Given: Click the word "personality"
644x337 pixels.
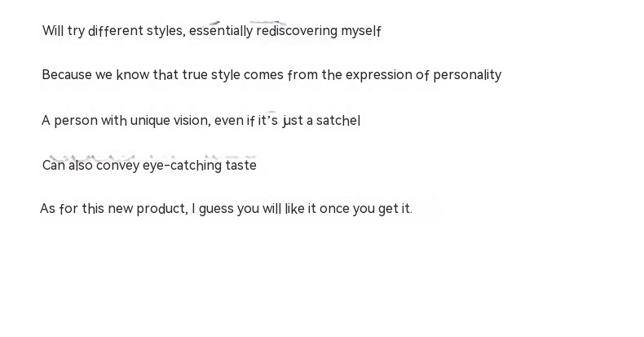Looking at the screenshot, I should [x=467, y=75].
